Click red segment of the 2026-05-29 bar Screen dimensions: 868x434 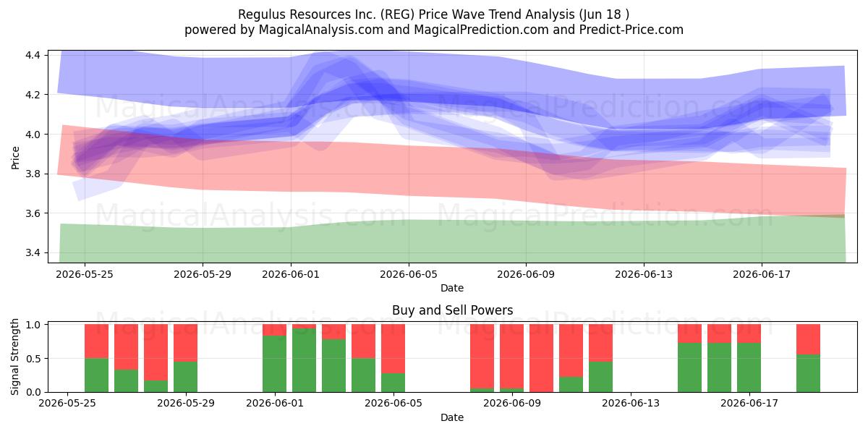[x=186, y=343]
